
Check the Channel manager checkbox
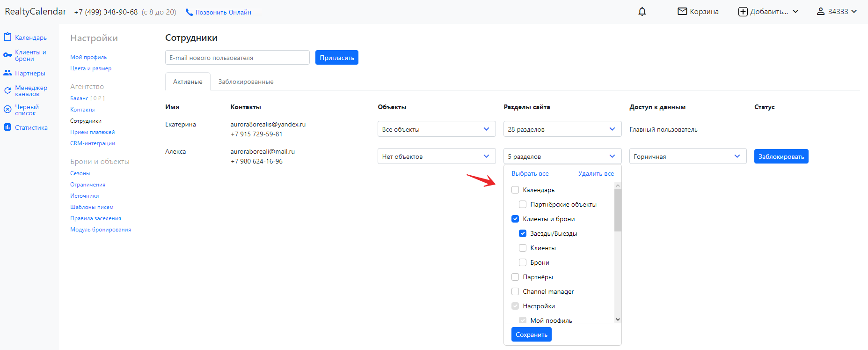(515, 291)
